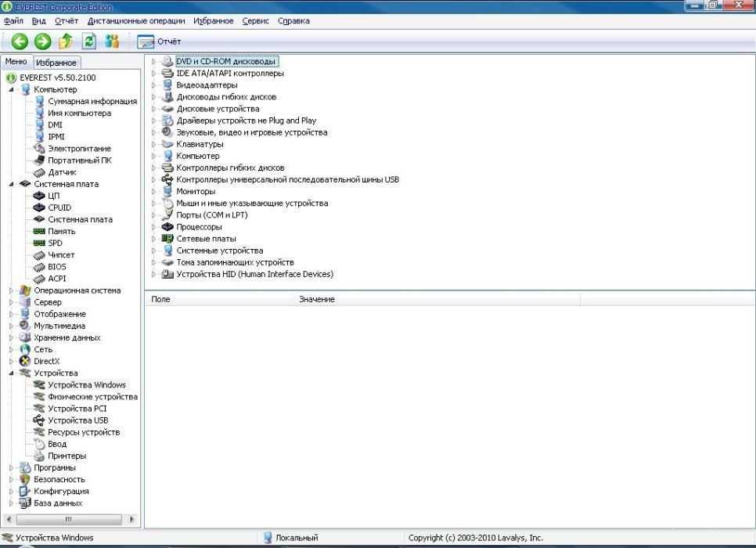Open Дистанционные операции menu
This screenshot has height=548, width=756.
click(x=136, y=20)
